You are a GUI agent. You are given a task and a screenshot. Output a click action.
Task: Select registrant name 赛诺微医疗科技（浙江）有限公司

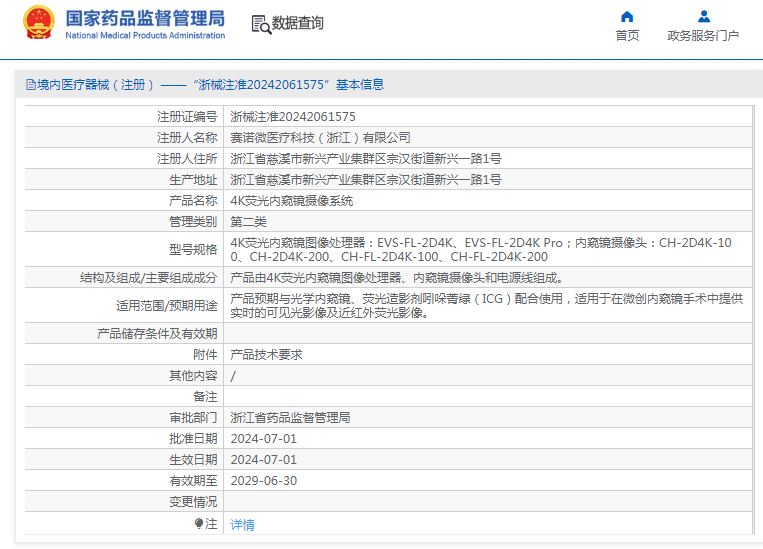coord(320,138)
